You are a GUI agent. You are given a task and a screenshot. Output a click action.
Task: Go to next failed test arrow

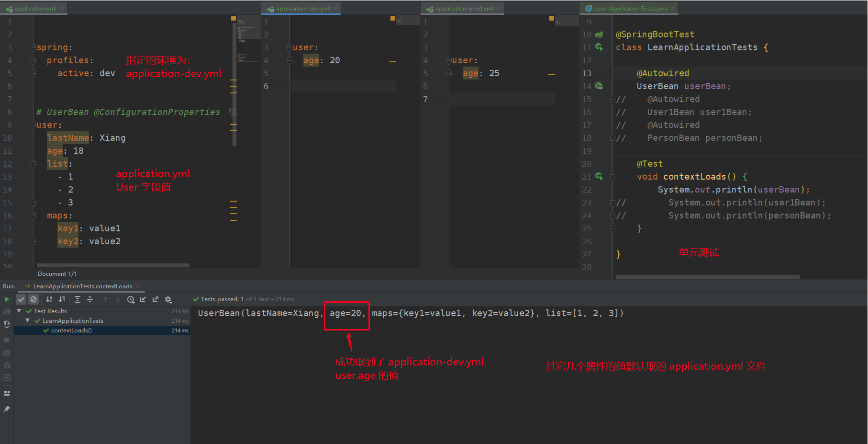pos(118,299)
